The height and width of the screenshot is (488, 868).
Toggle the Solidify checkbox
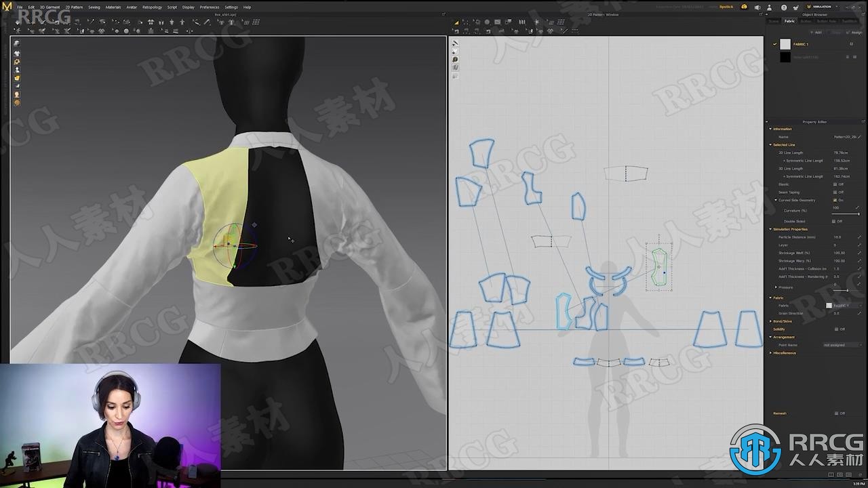[x=835, y=329]
